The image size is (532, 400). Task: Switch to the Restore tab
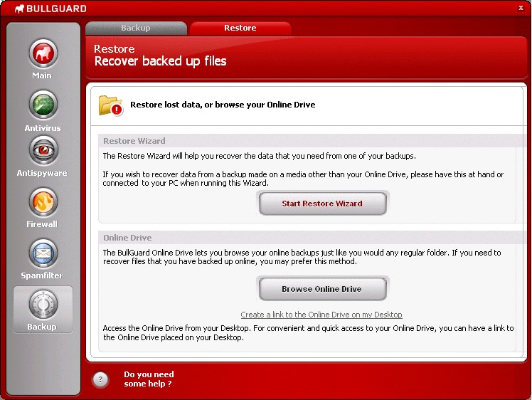[240, 28]
